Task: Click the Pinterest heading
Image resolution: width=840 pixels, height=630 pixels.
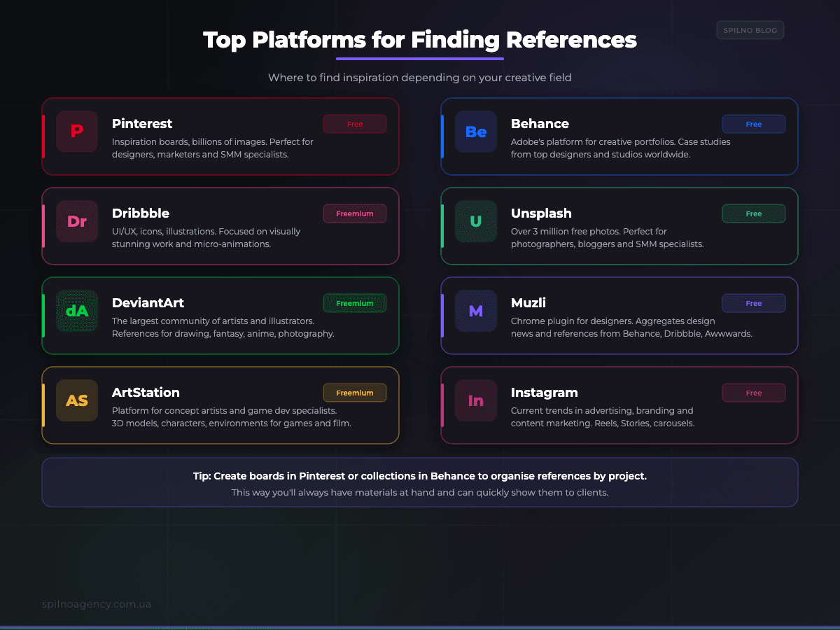Action: (142, 124)
